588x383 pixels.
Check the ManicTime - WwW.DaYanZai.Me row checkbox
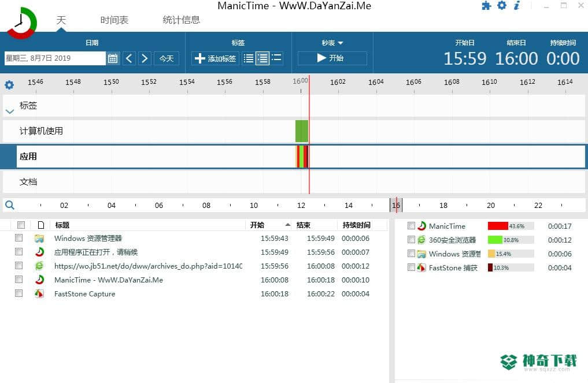[x=19, y=280]
